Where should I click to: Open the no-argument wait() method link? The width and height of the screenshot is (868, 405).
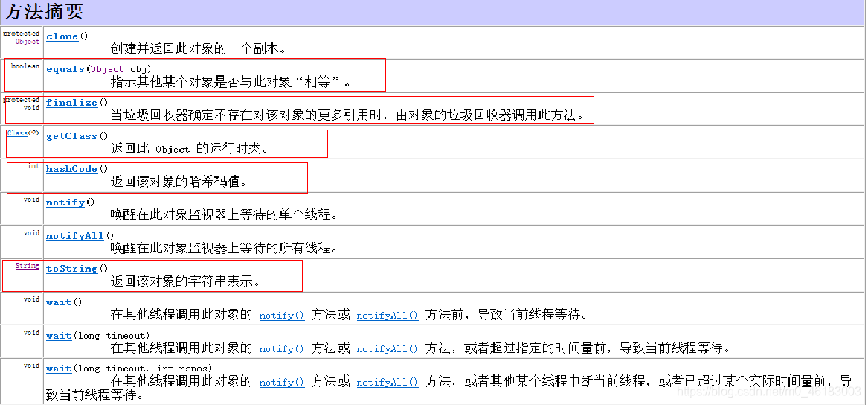click(59, 302)
